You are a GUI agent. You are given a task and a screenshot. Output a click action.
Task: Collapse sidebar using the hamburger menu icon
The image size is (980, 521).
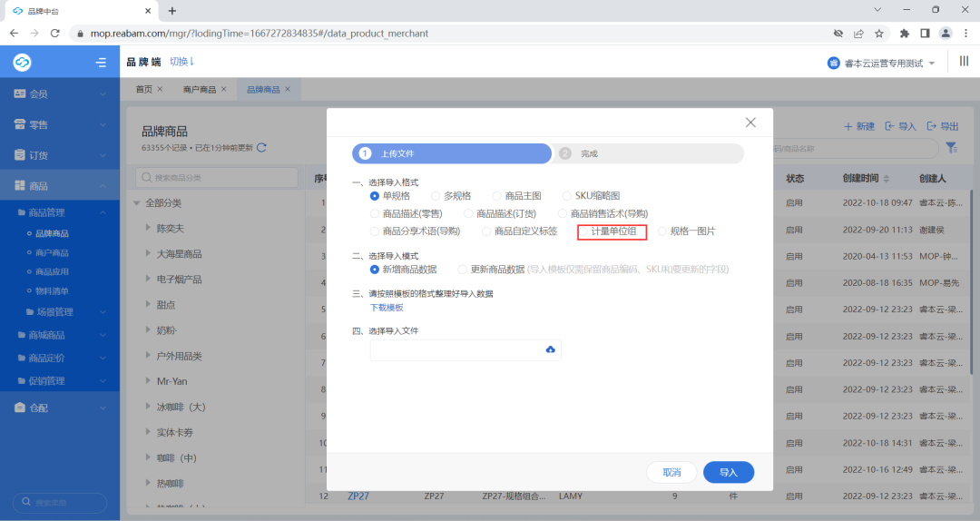[x=101, y=63]
